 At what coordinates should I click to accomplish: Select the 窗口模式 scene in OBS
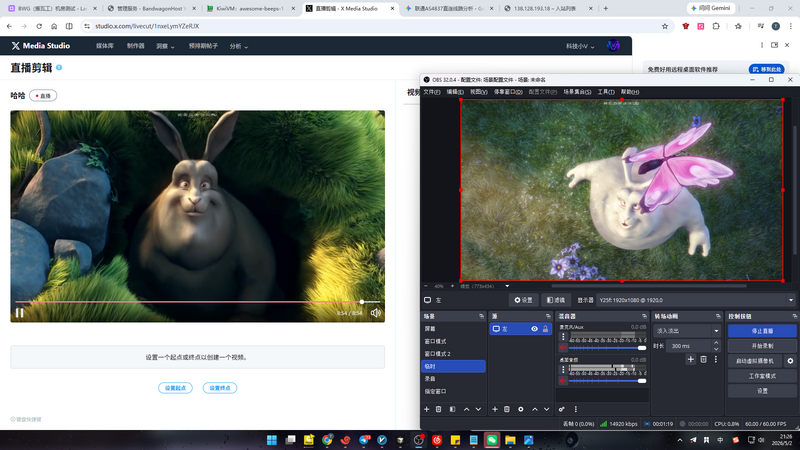[x=453, y=341]
